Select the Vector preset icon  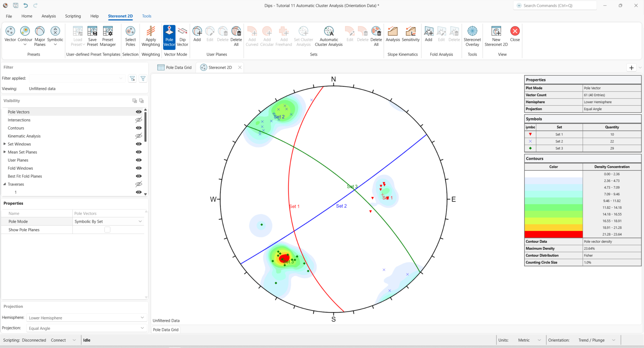[10, 34]
